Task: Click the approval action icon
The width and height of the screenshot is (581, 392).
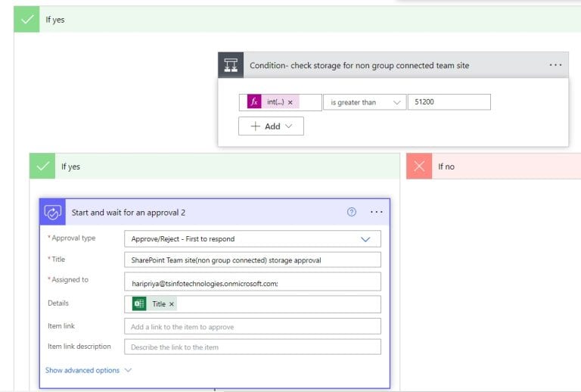Action: coord(53,213)
